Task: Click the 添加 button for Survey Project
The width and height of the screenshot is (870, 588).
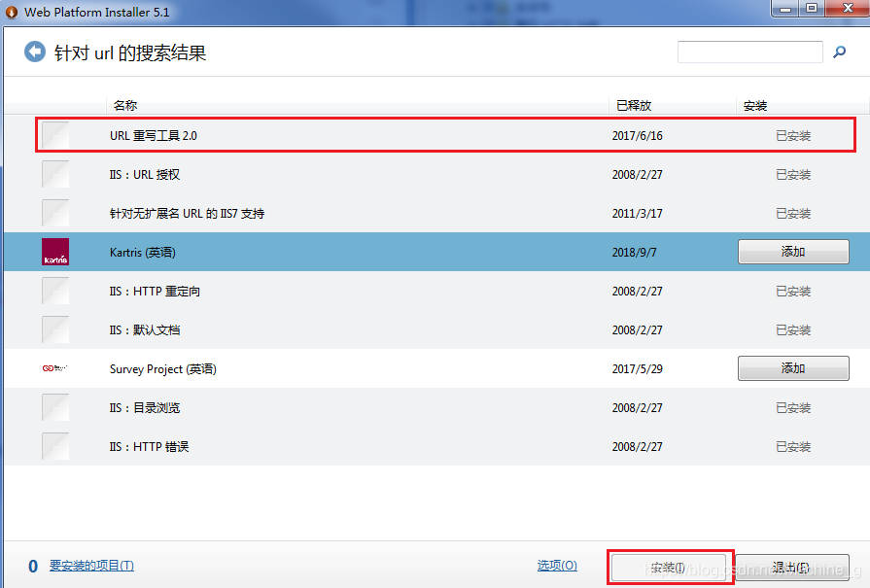Action: (792, 367)
